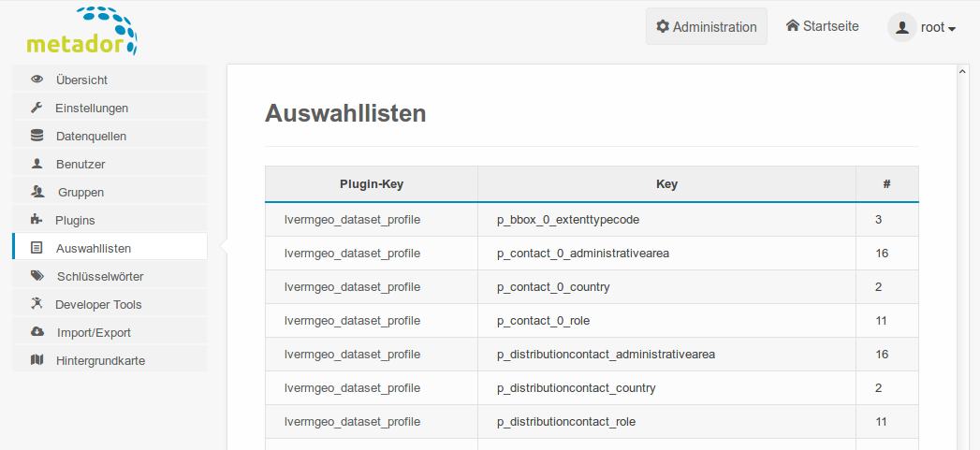
Task: Click the eye icon beside Übersicht
Action: coord(37,80)
